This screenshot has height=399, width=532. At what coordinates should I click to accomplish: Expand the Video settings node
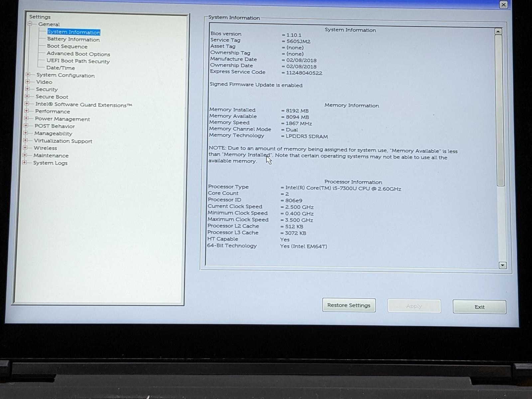pyautogui.click(x=28, y=81)
